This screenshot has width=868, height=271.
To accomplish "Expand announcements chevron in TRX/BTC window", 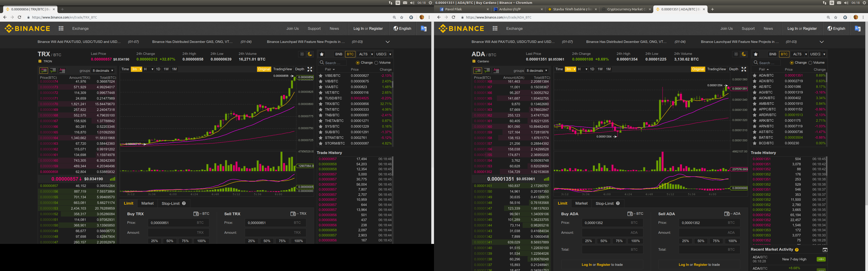I will (387, 42).
